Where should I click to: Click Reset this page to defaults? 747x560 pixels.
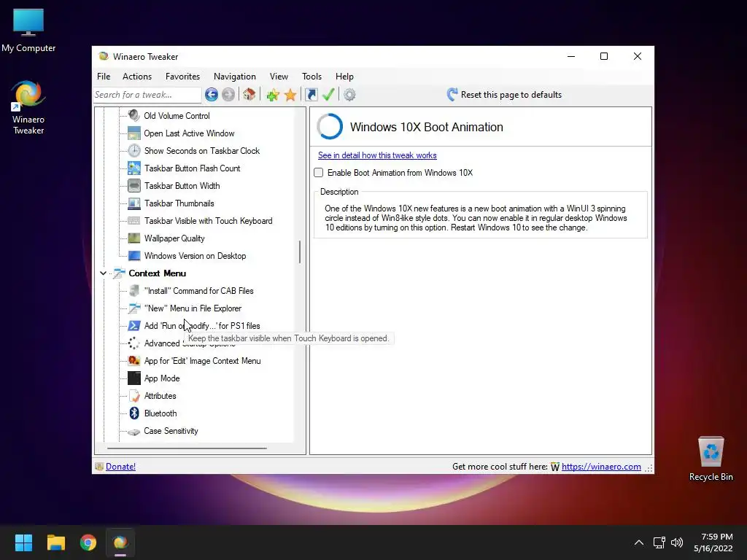coord(505,95)
